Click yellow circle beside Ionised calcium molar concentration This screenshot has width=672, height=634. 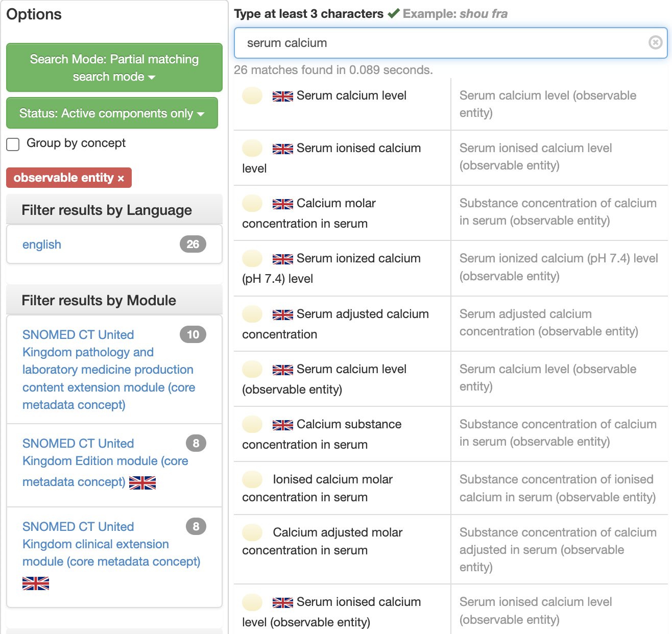[252, 479]
